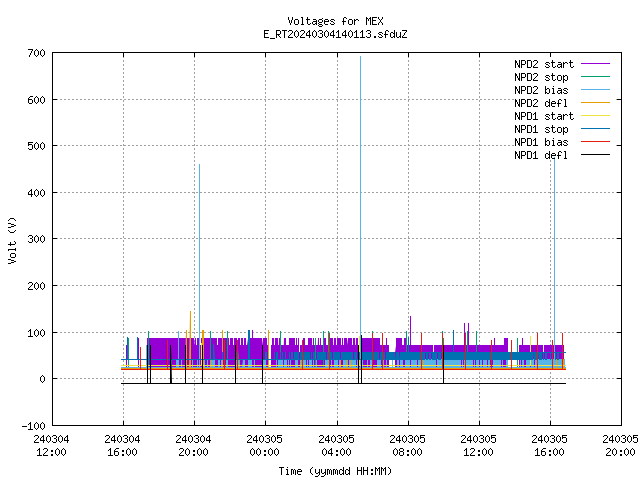This screenshot has height=480, width=640.
Task: Click the yellow NPD1 start legend line
Action: 596,116
